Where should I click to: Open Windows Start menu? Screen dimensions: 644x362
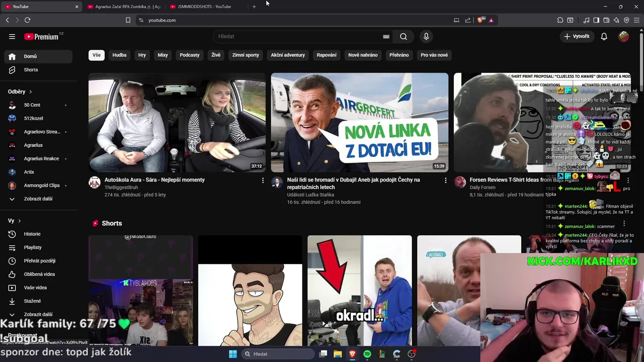tap(233, 354)
